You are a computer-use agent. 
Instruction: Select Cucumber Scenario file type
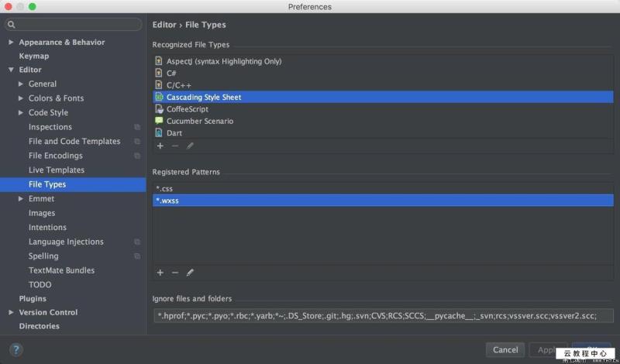(x=199, y=122)
